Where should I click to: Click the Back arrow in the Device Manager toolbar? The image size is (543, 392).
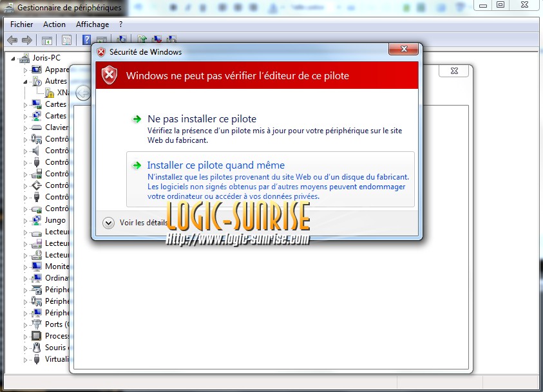12,40
